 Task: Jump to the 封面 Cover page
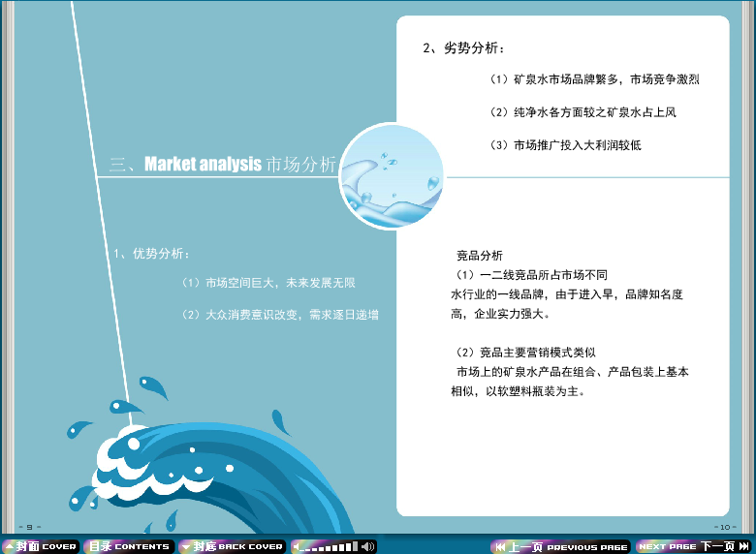(40, 546)
